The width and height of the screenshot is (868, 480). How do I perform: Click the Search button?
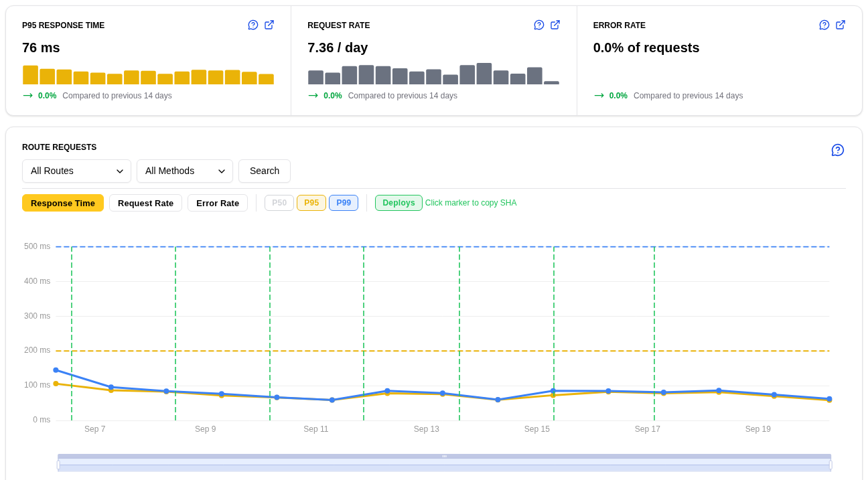click(265, 171)
